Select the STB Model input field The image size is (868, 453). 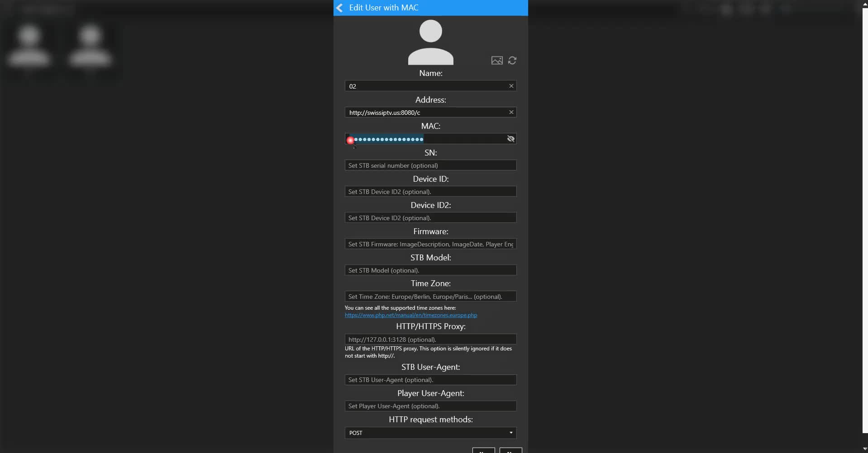click(430, 270)
